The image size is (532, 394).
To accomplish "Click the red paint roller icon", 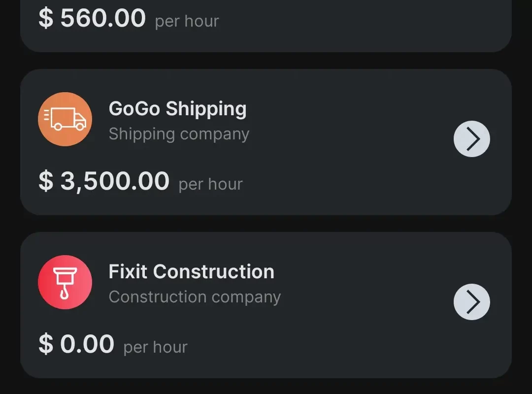I will pos(65,282).
